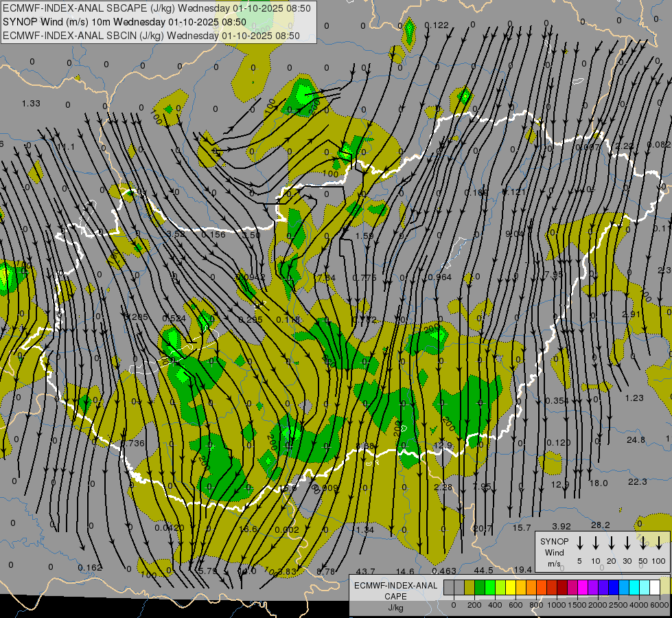The width and height of the screenshot is (672, 618).
Task: Click the SYNOP Wind 10m title line
Action: (124, 22)
